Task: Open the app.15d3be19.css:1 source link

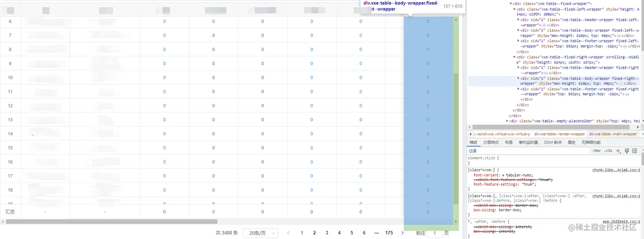Action: pos(621,222)
